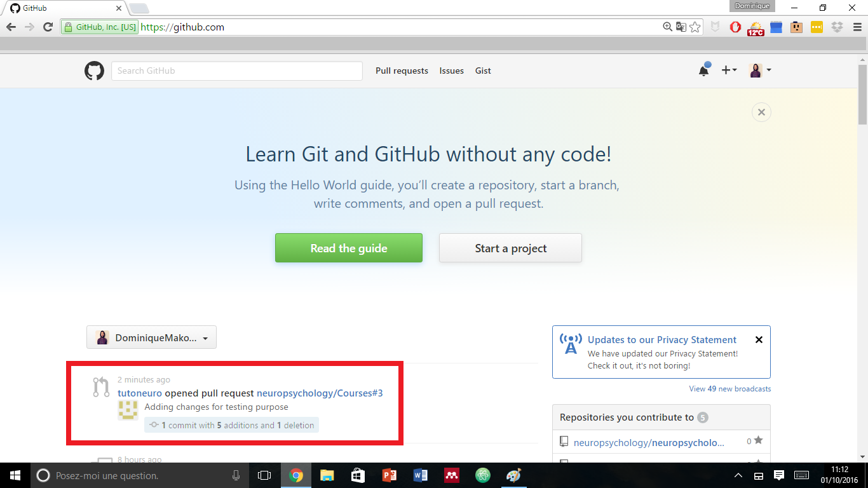Viewport: 868px width, 488px height.
Task: Open the user avatar profile menu
Action: tap(761, 71)
